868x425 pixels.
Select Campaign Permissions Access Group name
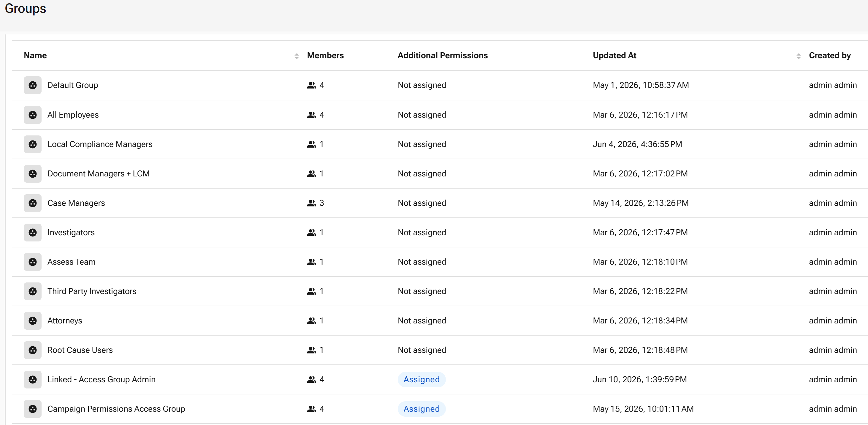pos(116,409)
